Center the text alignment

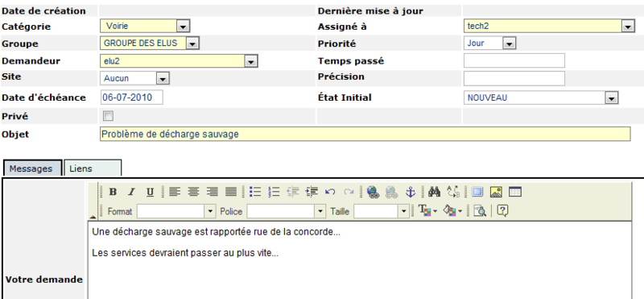193,192
